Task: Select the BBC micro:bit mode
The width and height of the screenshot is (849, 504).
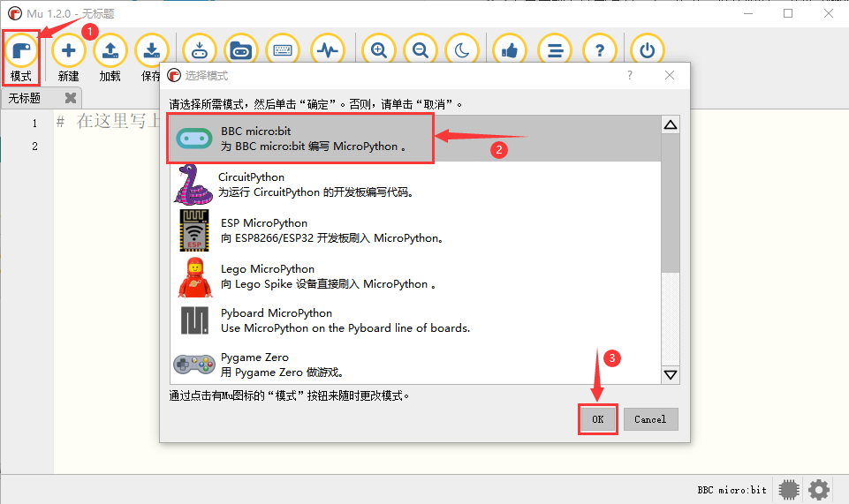Action: (x=415, y=139)
